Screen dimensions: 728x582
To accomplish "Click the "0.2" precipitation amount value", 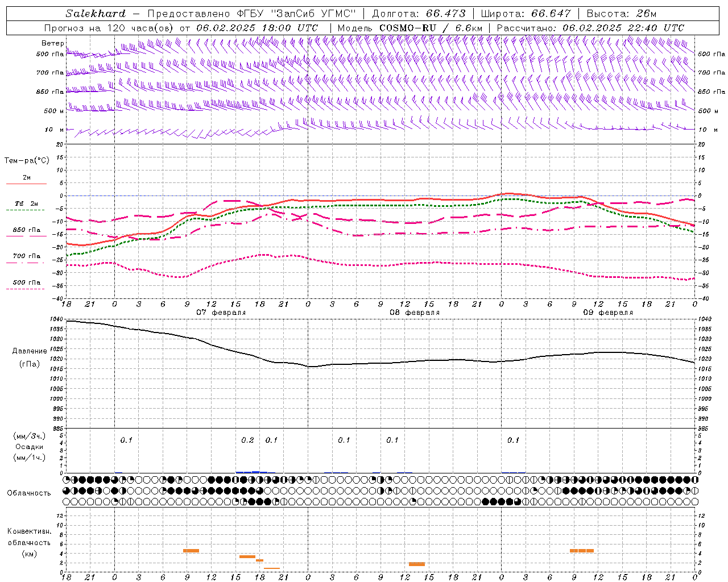I will click(x=247, y=440).
